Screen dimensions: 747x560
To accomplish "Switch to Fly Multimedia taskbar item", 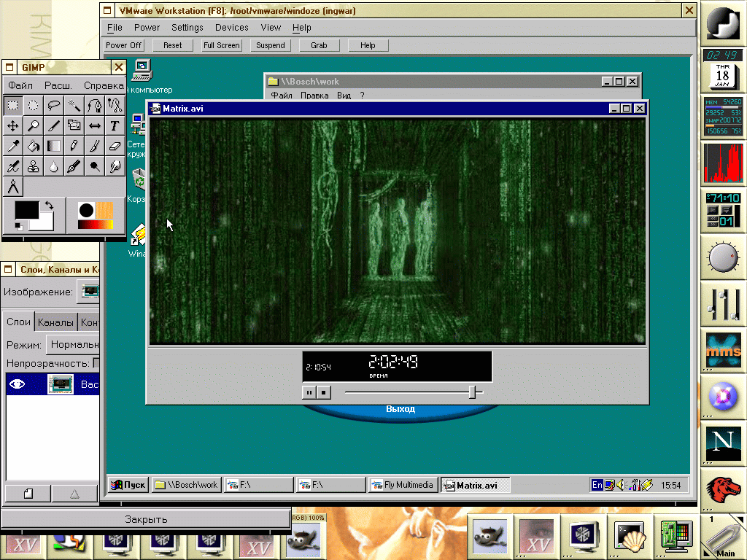I will point(403,485).
